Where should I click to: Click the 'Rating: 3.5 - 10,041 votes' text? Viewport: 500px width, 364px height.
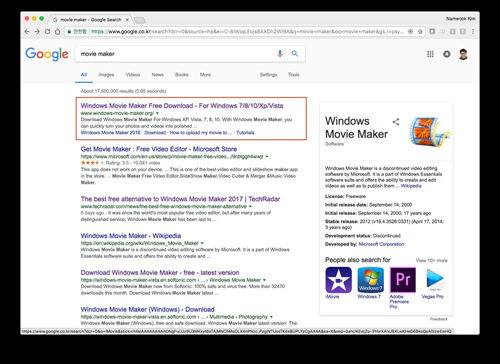[x=133, y=163]
